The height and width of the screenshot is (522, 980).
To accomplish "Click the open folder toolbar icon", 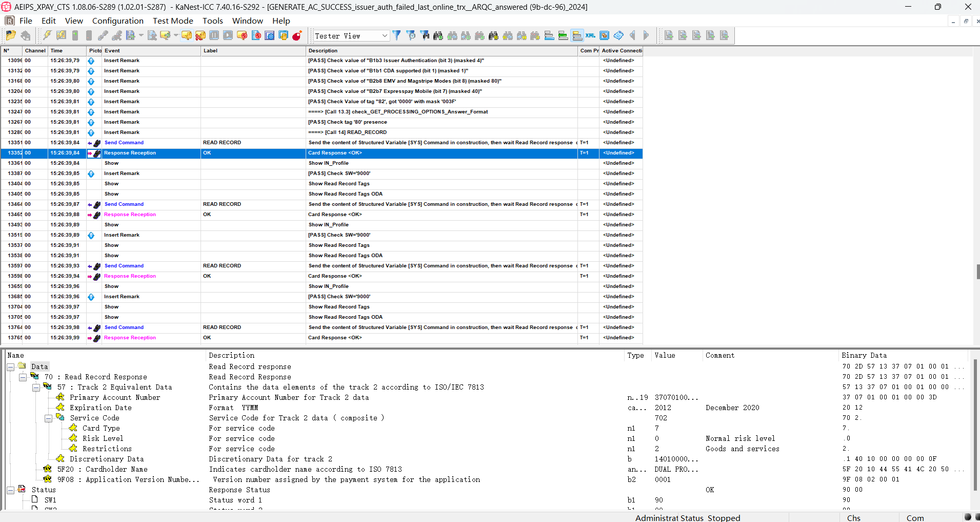I will click(11, 35).
